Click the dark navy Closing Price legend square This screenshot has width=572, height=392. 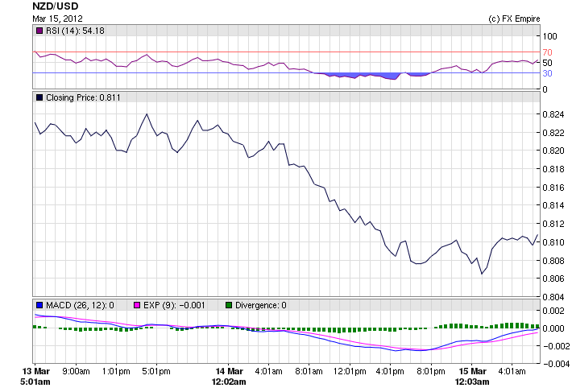(x=39, y=97)
